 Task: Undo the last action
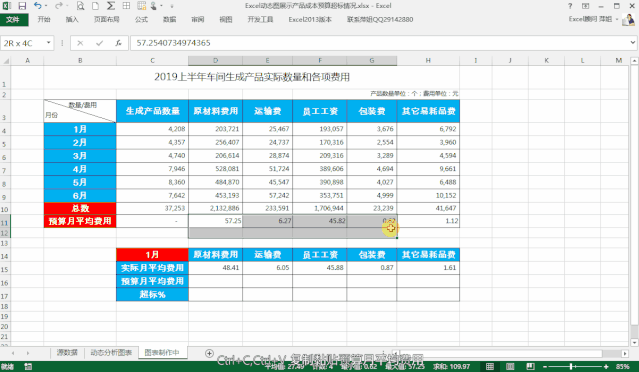click(37, 6)
